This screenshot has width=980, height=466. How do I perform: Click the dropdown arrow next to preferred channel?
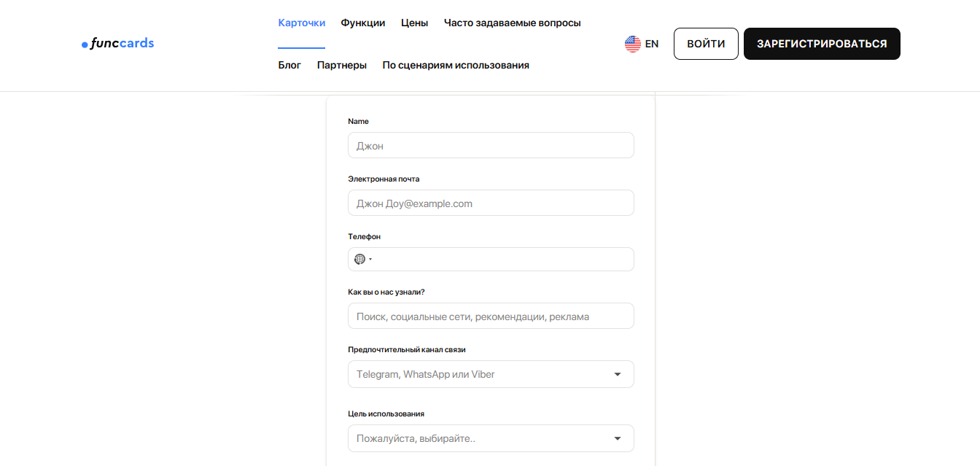pos(618,373)
